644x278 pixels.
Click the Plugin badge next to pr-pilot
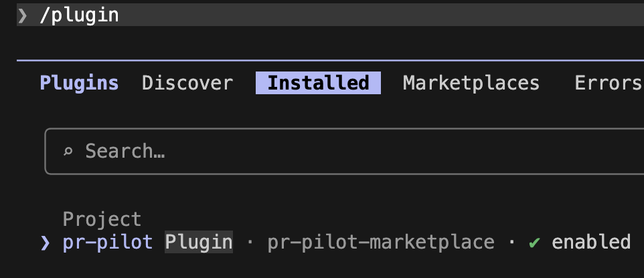click(x=199, y=242)
